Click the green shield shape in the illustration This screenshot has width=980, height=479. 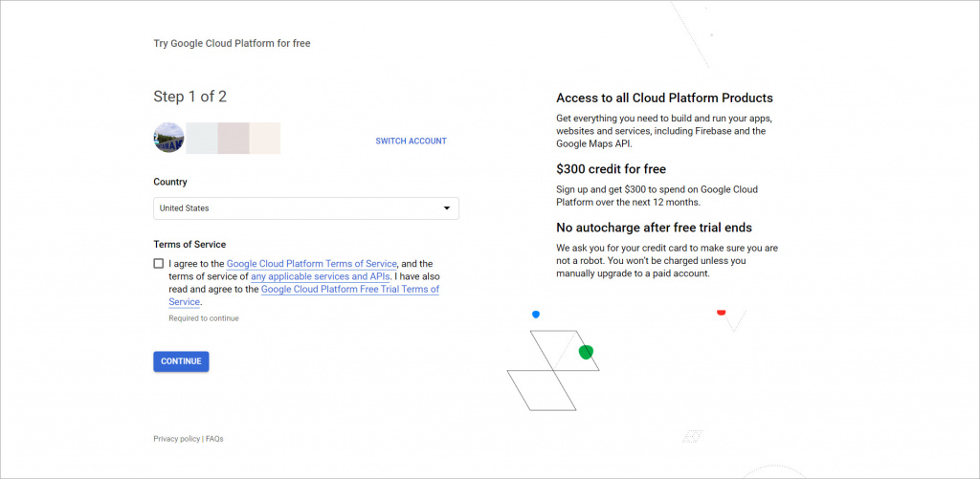pos(586,352)
